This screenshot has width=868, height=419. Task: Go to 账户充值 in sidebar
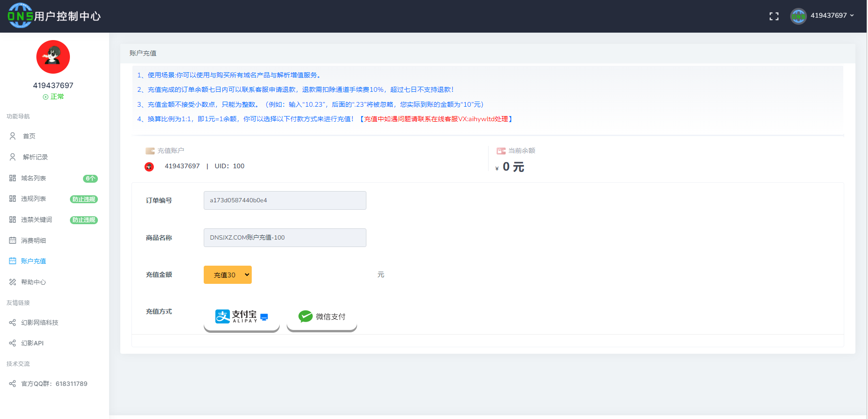[33, 261]
